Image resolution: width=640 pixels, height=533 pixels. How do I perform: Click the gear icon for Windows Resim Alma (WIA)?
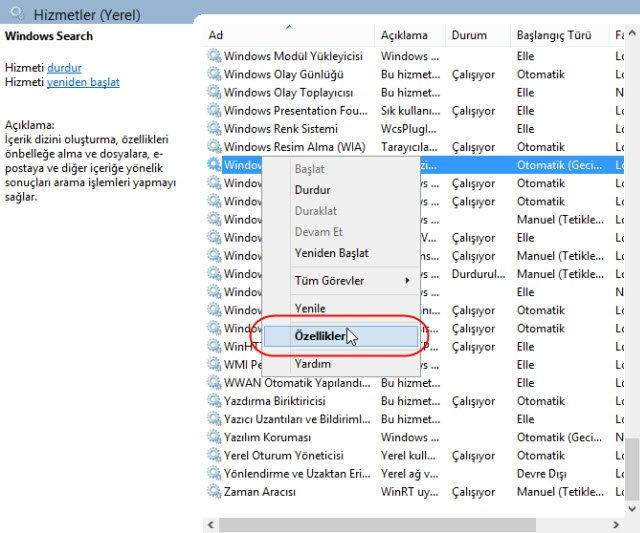pos(214,147)
